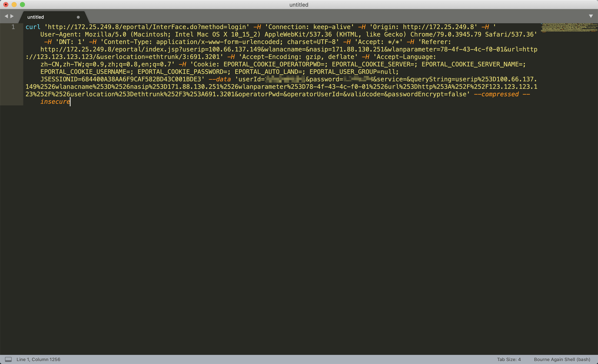Click the green zoom window button
The image size is (598, 364).
click(22, 5)
